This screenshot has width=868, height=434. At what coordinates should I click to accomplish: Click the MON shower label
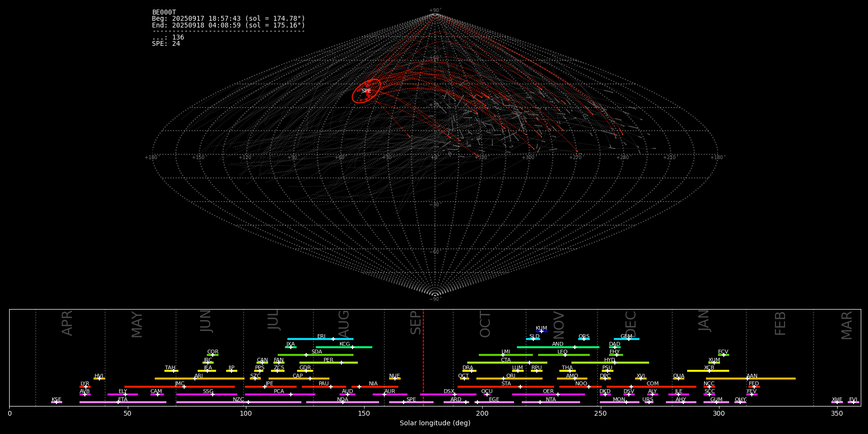tap(619, 400)
